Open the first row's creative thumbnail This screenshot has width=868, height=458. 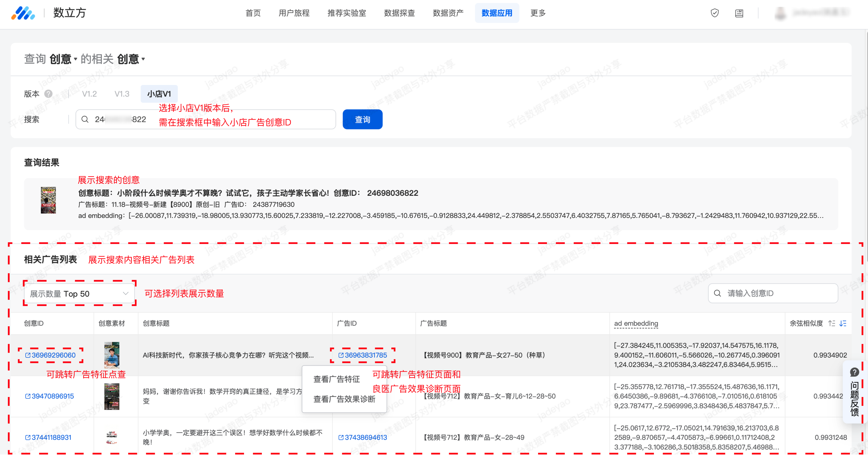pyautogui.click(x=112, y=355)
